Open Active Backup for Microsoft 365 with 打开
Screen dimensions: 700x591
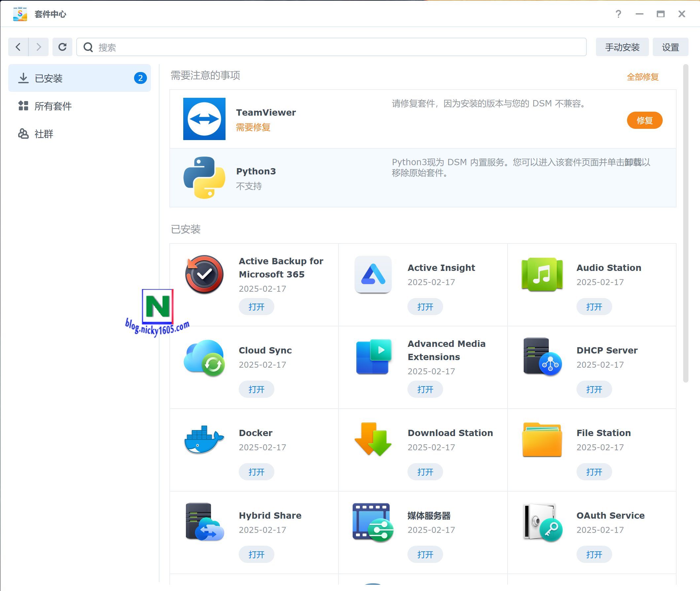tap(256, 307)
